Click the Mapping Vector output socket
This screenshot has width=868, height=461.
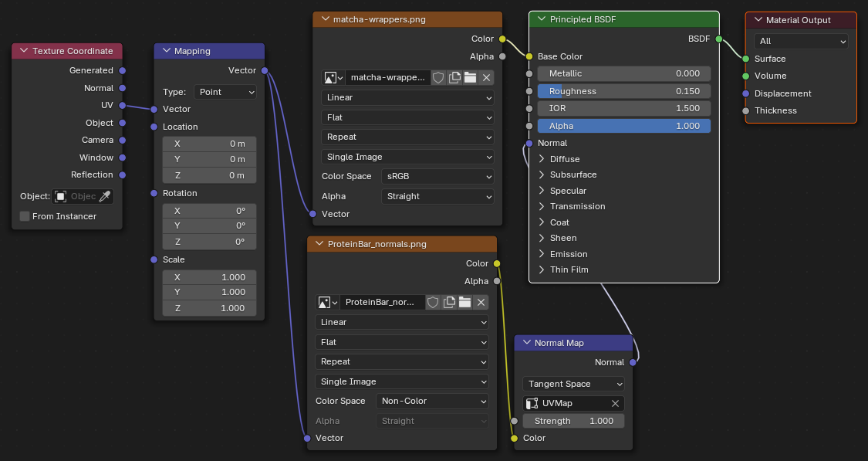(265, 70)
